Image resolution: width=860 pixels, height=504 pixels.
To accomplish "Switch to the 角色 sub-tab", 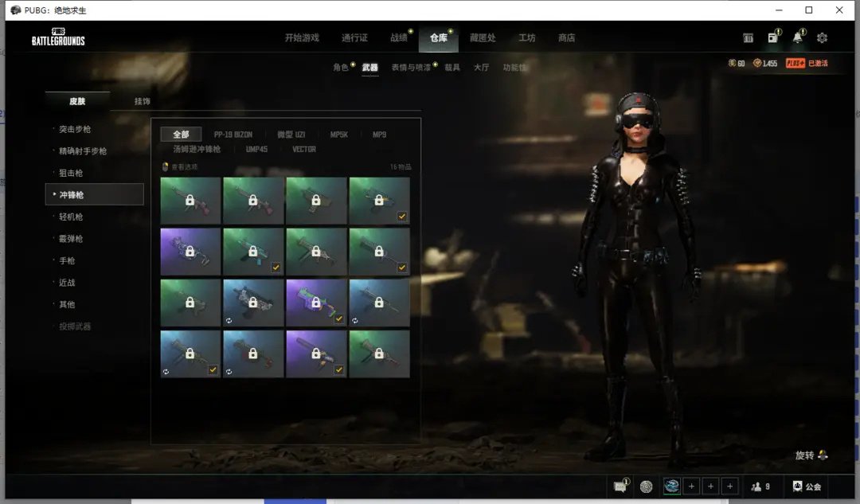I will (341, 68).
